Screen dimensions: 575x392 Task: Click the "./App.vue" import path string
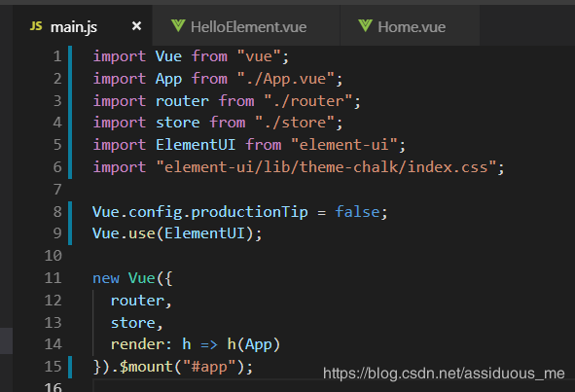[286, 79]
